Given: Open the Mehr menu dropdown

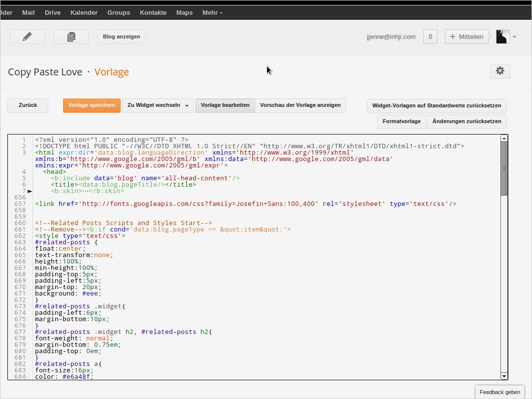Looking at the screenshot, I should (x=212, y=12).
